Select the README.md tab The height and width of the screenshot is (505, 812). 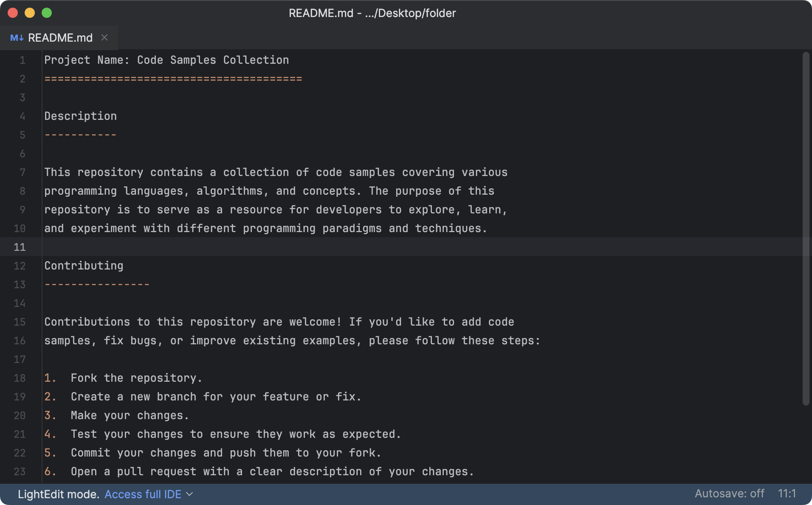pyautogui.click(x=59, y=38)
